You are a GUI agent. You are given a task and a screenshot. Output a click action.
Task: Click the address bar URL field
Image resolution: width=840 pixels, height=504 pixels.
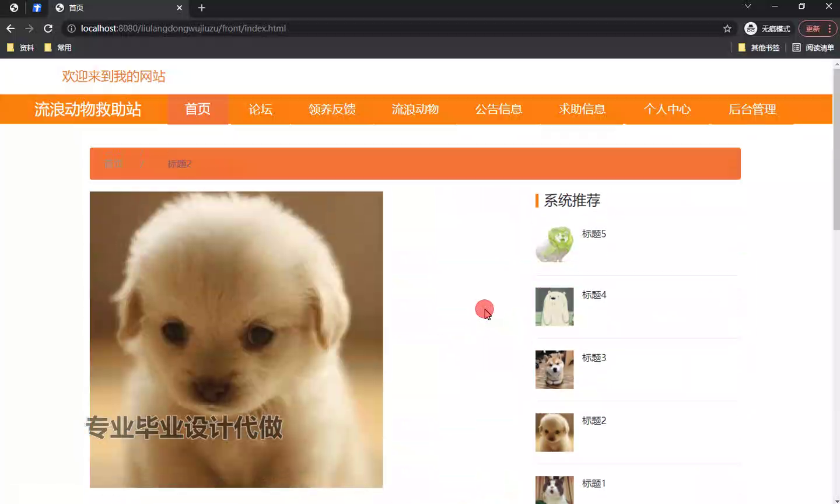pyautogui.click(x=397, y=29)
